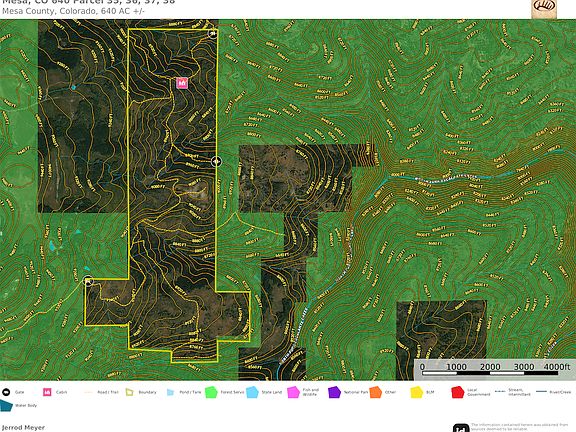
Task: Click the magenta Fish and Wildlife swatch
Action: 294,392
